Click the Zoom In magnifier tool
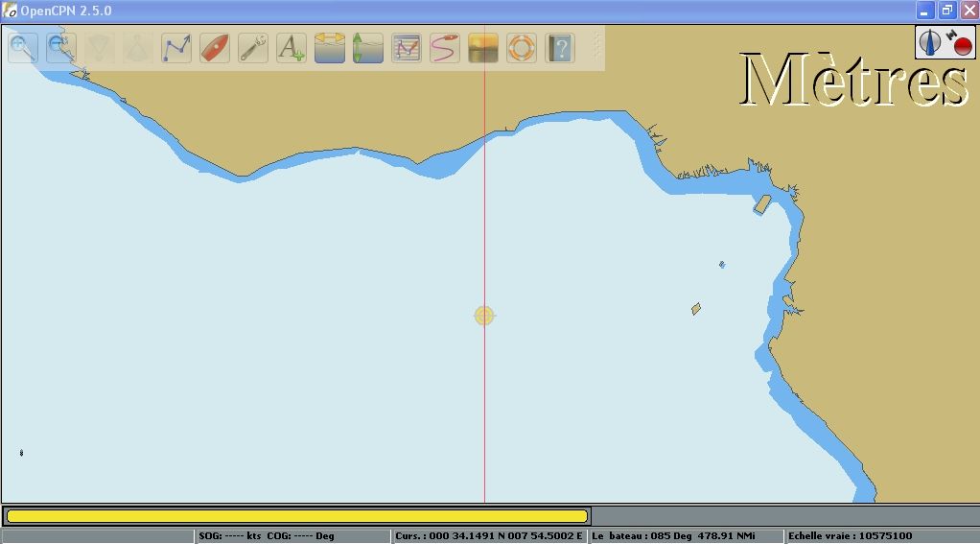This screenshot has width=980, height=544. click(23, 47)
